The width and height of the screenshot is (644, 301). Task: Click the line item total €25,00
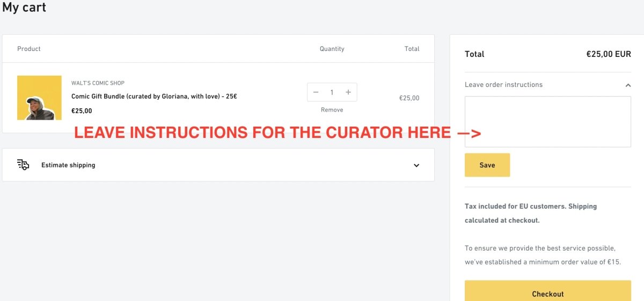[x=409, y=98]
